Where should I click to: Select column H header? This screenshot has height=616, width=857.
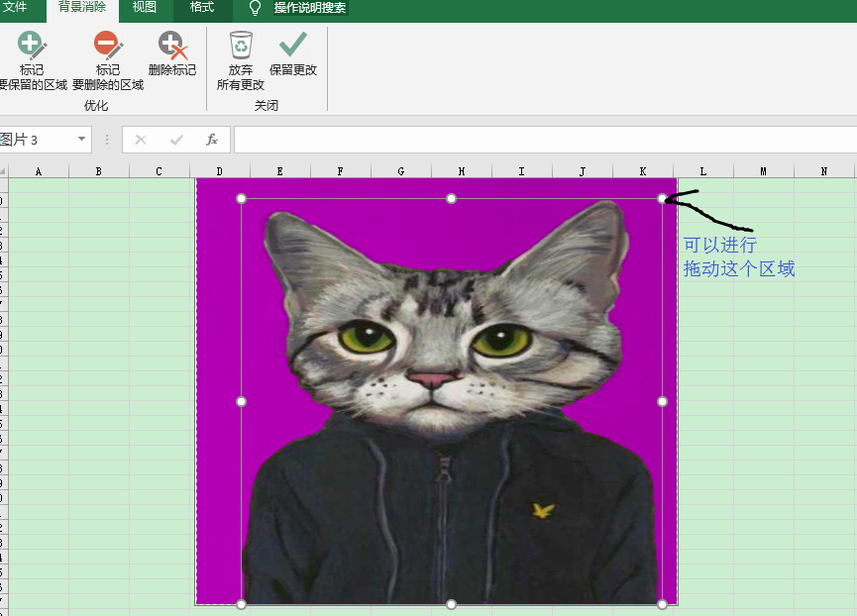pyautogui.click(x=462, y=171)
